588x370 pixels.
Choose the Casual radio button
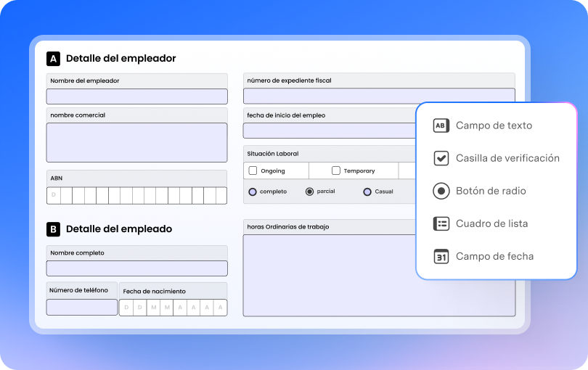(x=367, y=192)
